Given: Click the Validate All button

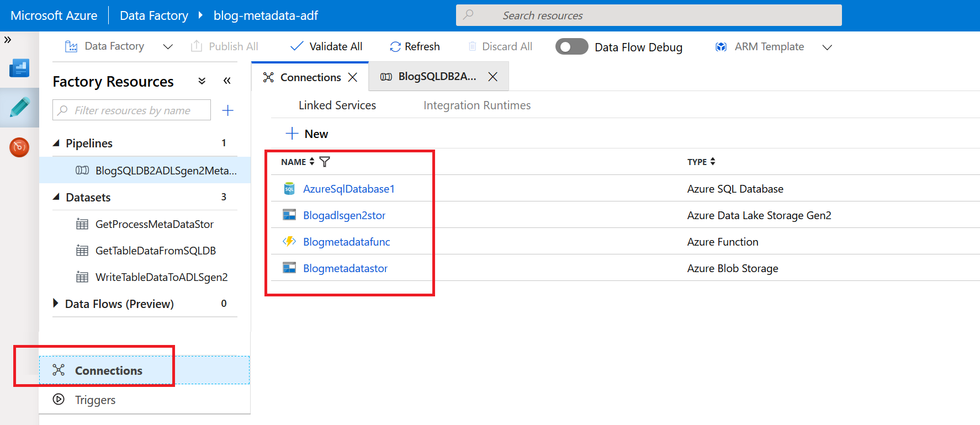Looking at the screenshot, I should (x=326, y=46).
